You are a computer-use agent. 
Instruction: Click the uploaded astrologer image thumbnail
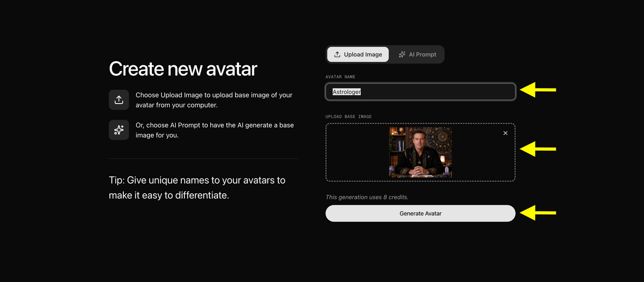tap(420, 152)
